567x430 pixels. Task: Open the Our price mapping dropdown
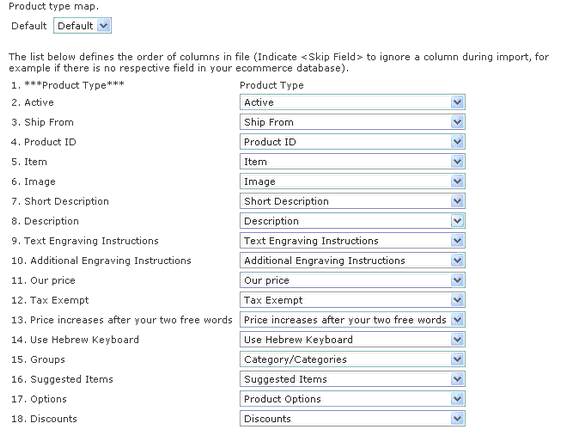tap(352, 280)
